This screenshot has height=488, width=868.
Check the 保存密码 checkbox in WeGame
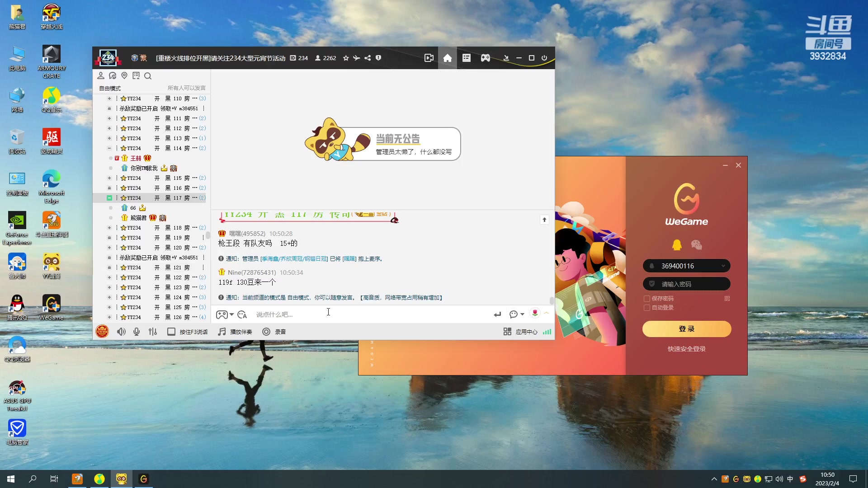coord(647,299)
